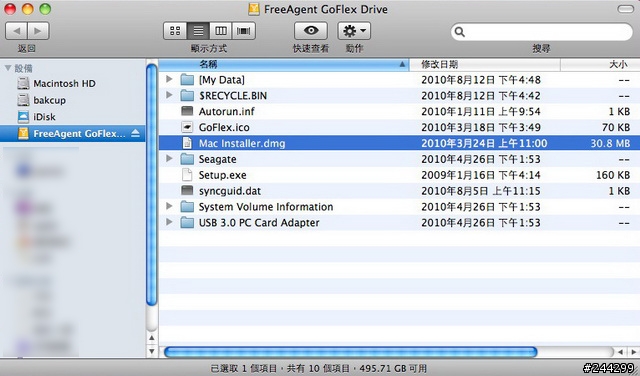This screenshot has height=376, width=640.
Task: Sort by the Size column header
Action: [600, 65]
